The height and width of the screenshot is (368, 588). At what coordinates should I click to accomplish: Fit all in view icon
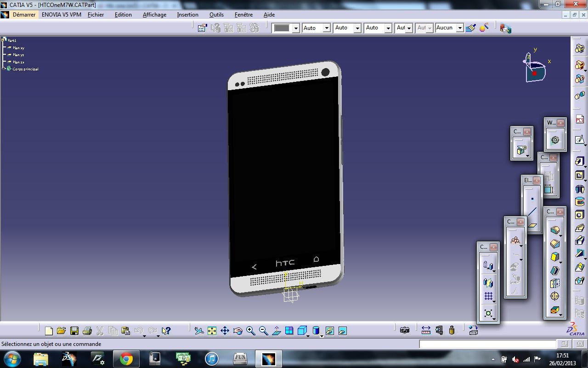212,330
